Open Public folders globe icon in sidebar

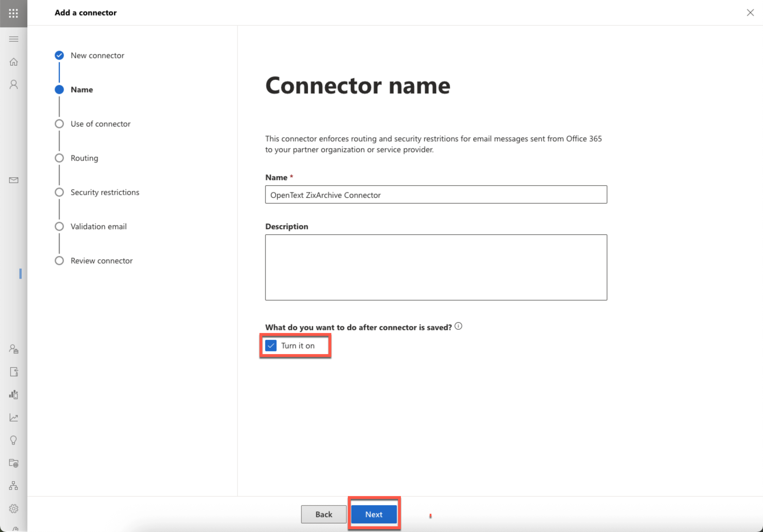(x=14, y=463)
